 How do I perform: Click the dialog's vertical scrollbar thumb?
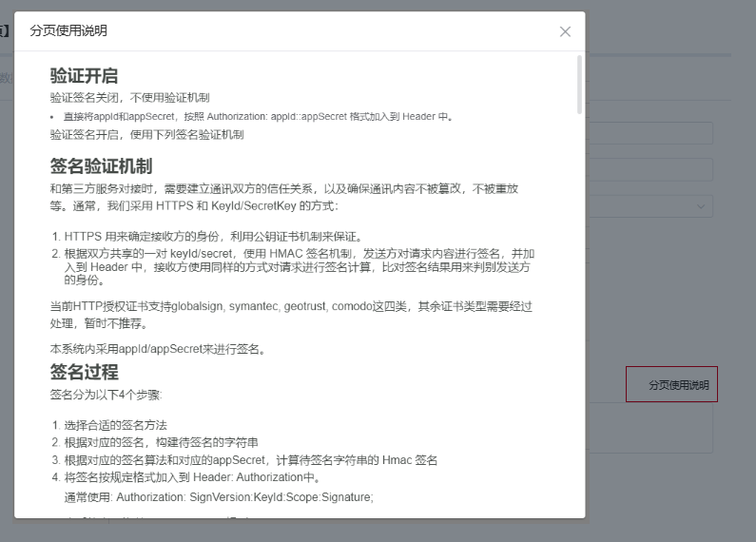tap(579, 85)
